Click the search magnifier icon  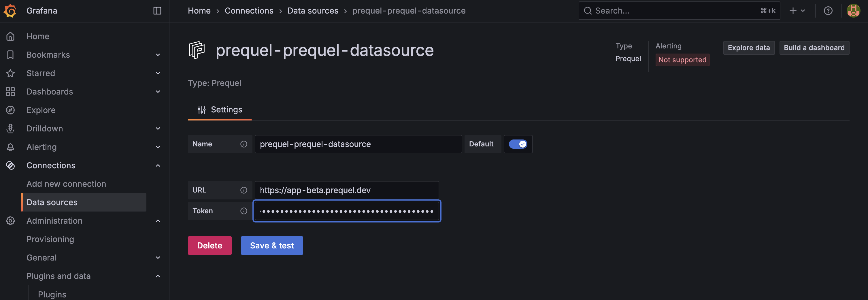588,11
